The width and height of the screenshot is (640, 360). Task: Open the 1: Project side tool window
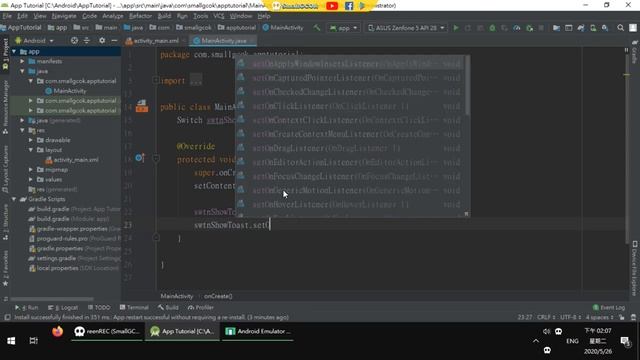pos(5,53)
